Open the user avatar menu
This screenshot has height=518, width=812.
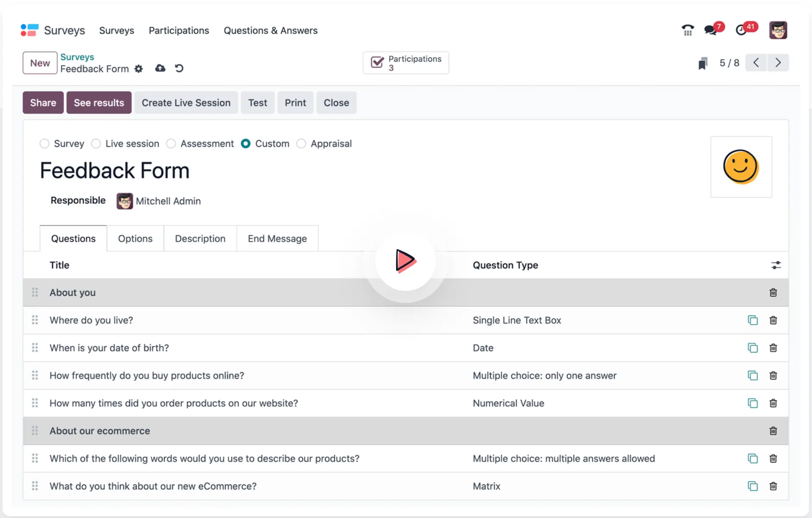coord(778,30)
